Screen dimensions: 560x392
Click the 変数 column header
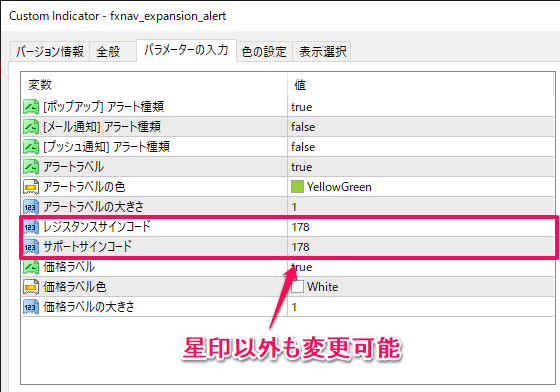click(x=40, y=85)
